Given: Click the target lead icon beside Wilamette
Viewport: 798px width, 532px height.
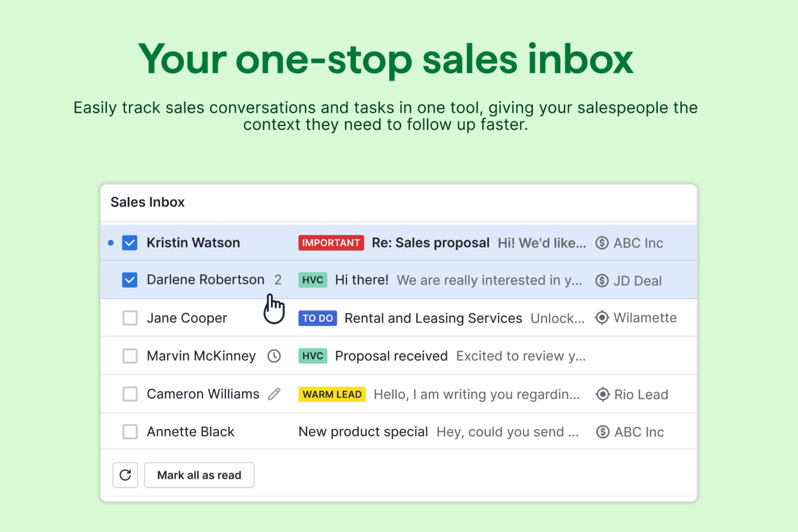Looking at the screenshot, I should click(602, 318).
